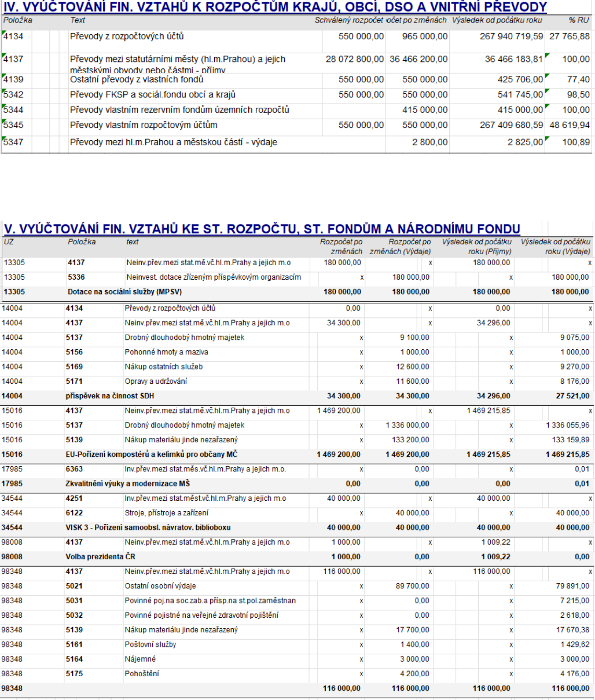Viewport: 595px width, 700px height.
Task: Select position code 6363
Action: (74, 469)
